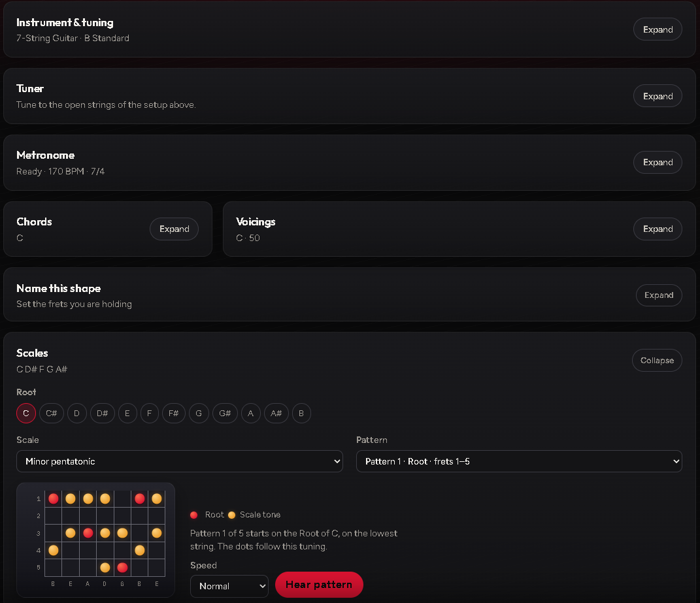Click the 'Ready · 170 BPM · 7/4' status text

click(60, 171)
